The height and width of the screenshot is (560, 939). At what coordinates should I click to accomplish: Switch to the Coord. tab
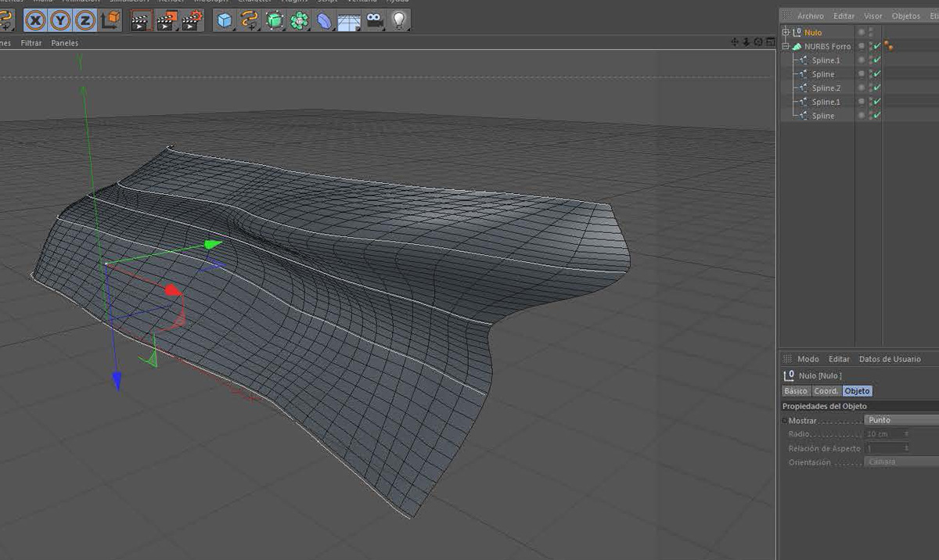point(826,391)
